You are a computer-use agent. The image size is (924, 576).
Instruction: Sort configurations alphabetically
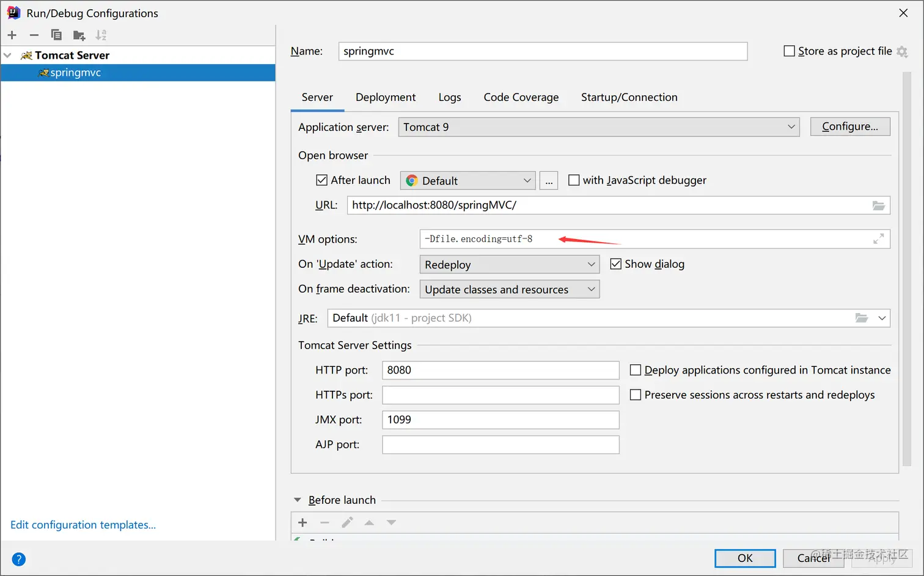(101, 35)
